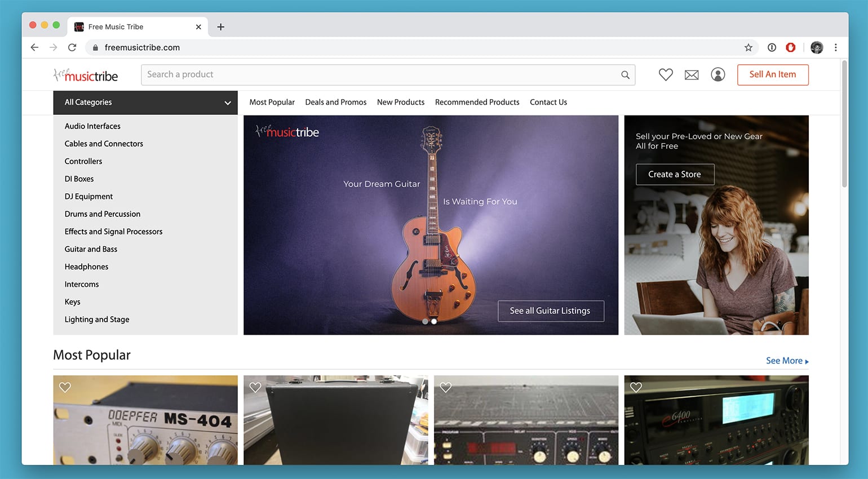Image resolution: width=868 pixels, height=479 pixels.
Task: Open the wishlist heart icon in header
Action: pos(666,74)
